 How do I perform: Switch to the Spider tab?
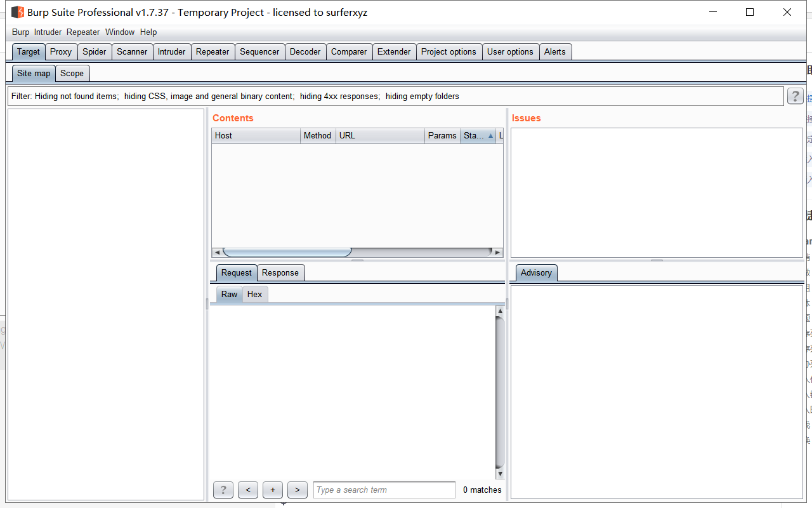[x=95, y=52]
